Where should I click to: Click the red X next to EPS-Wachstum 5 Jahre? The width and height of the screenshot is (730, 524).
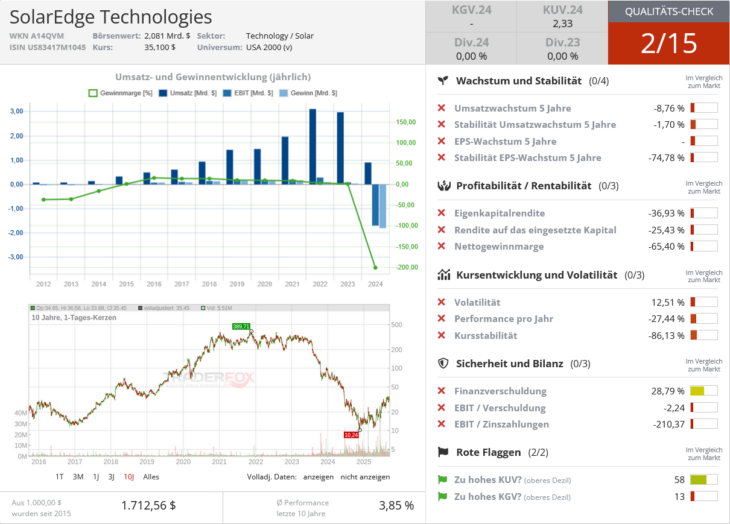coord(441,141)
